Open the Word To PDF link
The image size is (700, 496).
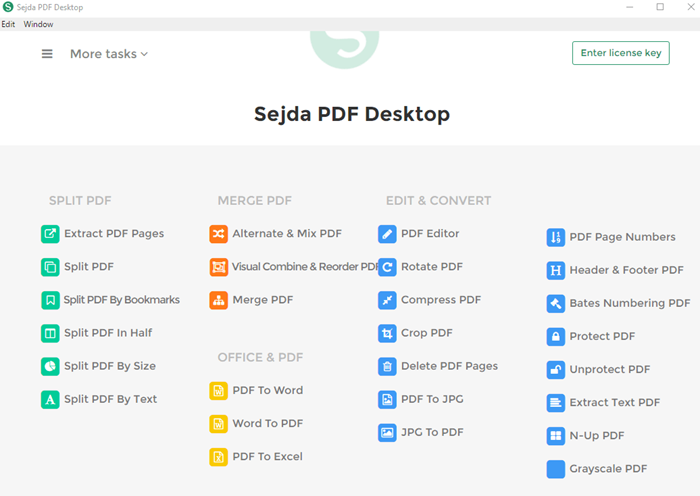pos(267,423)
